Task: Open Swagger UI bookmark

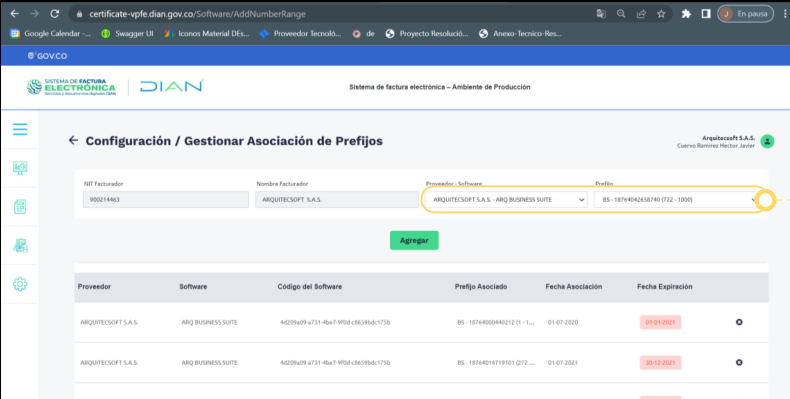Action: click(127, 34)
